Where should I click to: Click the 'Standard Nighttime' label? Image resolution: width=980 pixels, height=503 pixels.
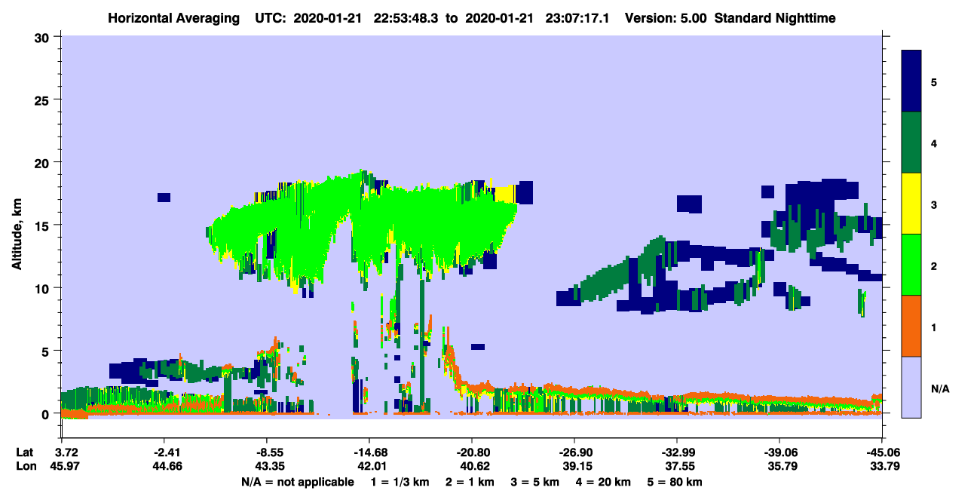tap(775, 17)
